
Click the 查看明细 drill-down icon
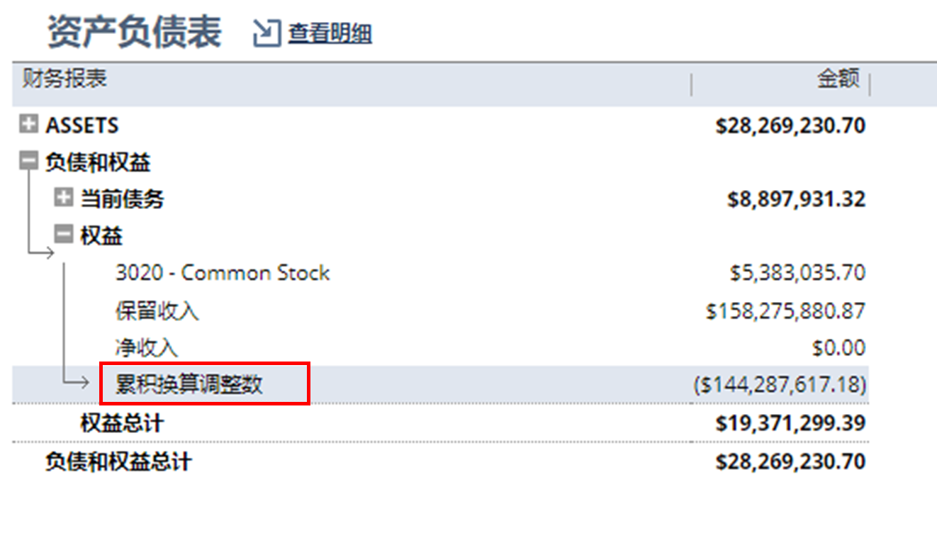point(266,32)
